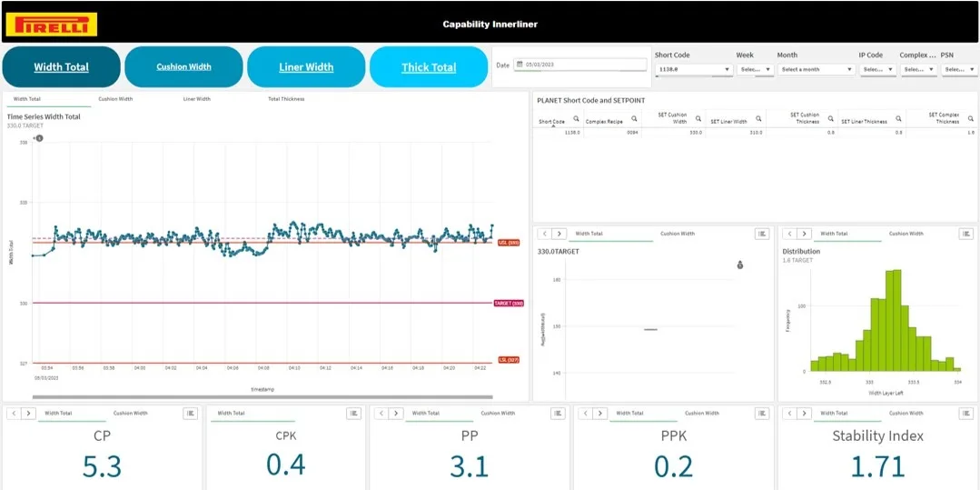Click previous arrow on the PPK card

click(x=586, y=413)
